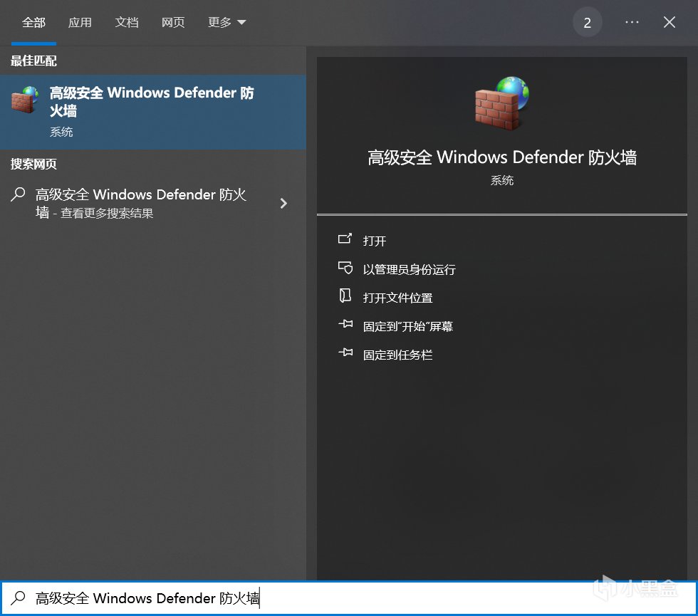Select the best match firewall result
Image resolution: width=698 pixels, height=616 pixels.
tap(153, 112)
